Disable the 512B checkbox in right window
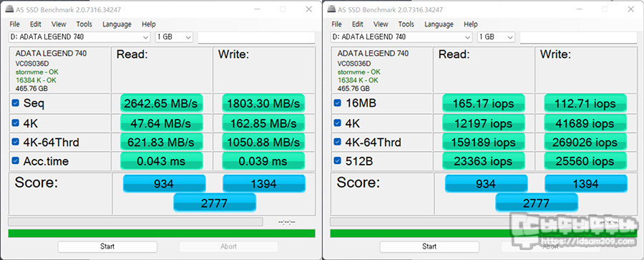The height and width of the screenshot is (260, 644). [x=337, y=161]
